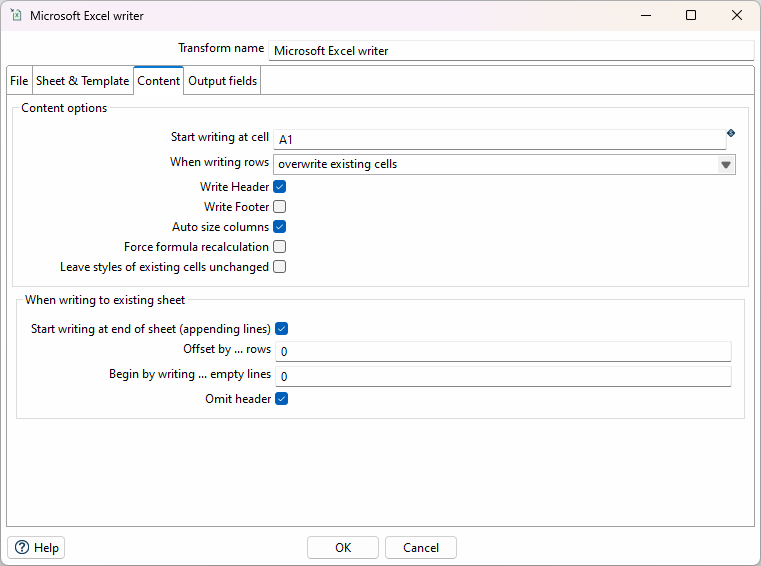Screen dimensions: 761x566
Task: Close the Microsoft Excel writer dialog
Action: click(x=737, y=16)
